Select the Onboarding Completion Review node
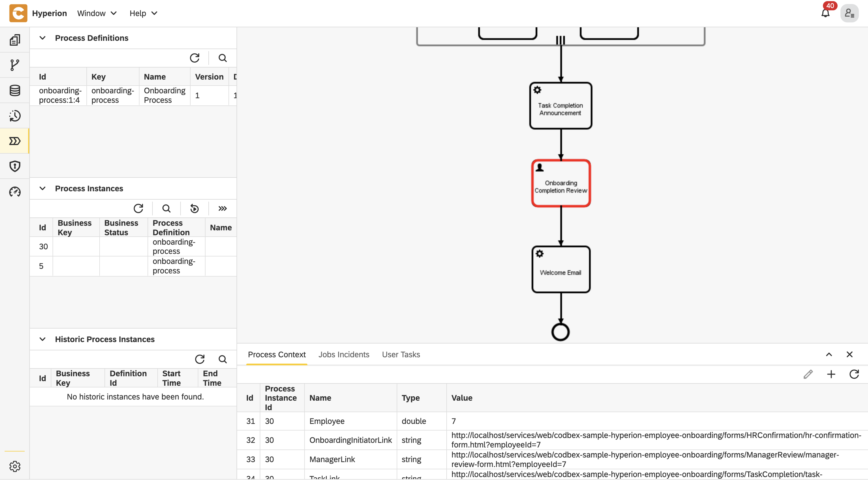The image size is (868, 494). pos(561,183)
